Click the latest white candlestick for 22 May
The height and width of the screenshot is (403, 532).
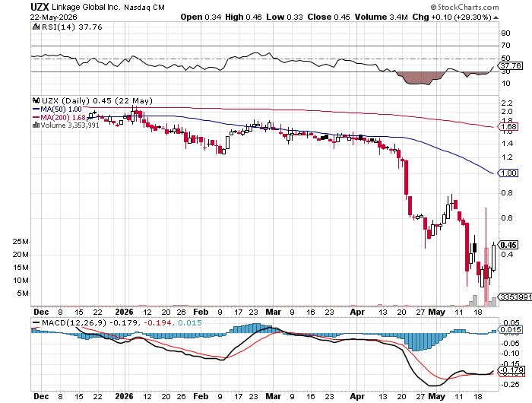point(494,257)
